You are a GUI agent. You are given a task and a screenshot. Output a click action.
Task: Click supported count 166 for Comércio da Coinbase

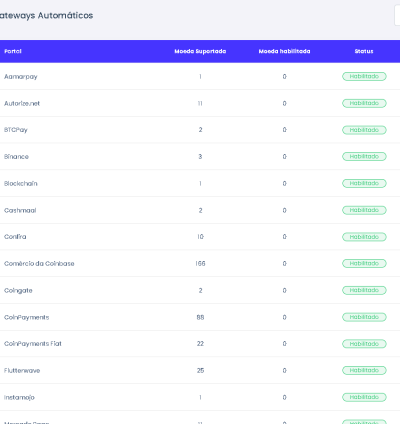pyautogui.click(x=200, y=264)
